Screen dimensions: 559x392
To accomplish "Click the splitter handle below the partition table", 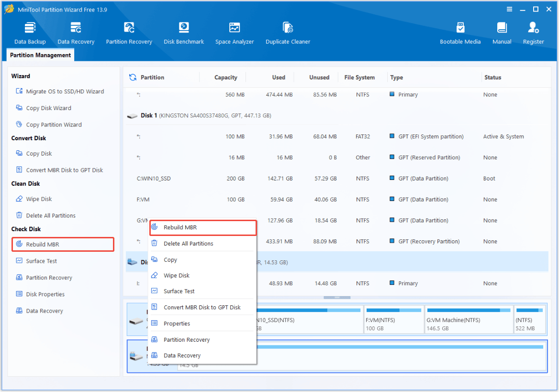I will coord(337,298).
